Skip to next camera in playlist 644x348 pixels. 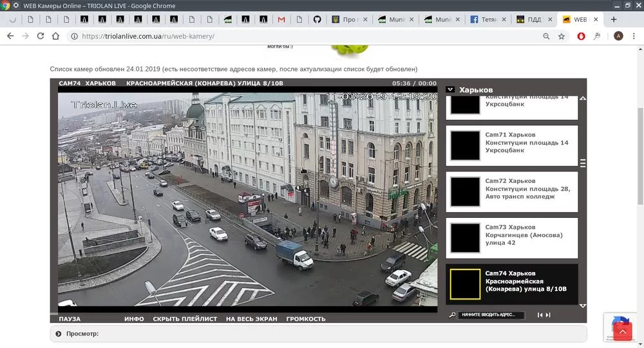pos(547,315)
